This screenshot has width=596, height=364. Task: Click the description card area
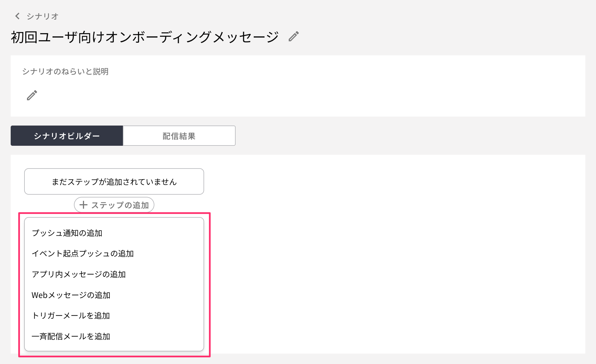point(298,86)
